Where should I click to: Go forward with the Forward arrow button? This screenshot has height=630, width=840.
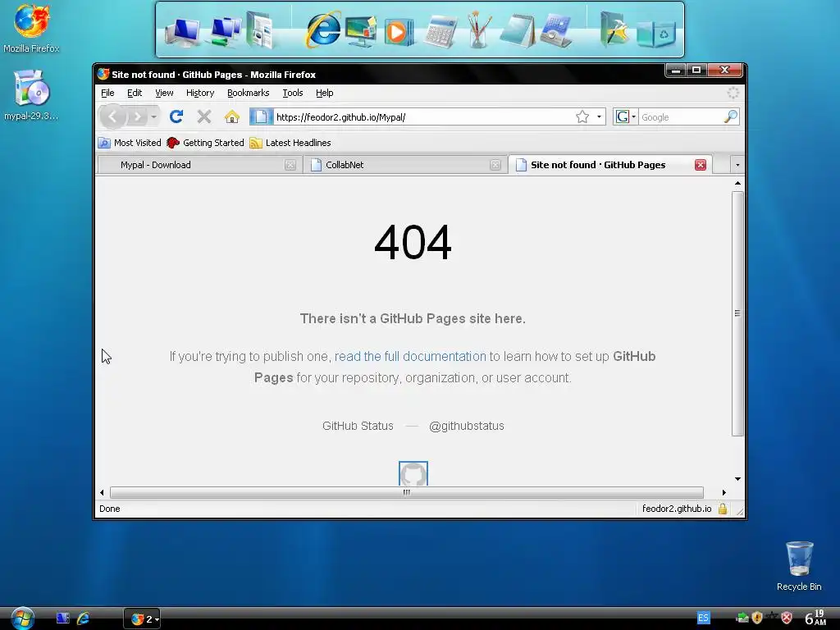(x=137, y=116)
